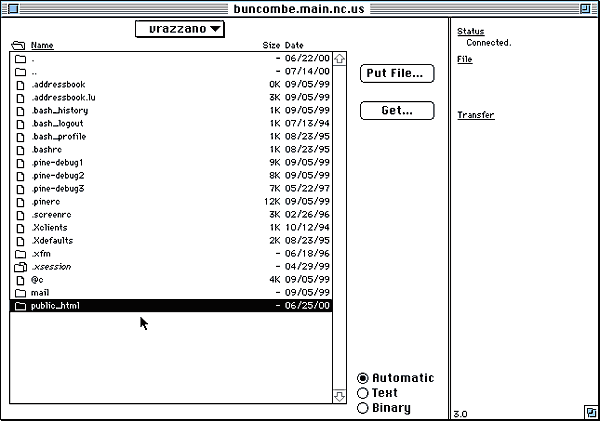This screenshot has height=421, width=600.
Task: Select the .bash_history file name
Action: coord(60,111)
